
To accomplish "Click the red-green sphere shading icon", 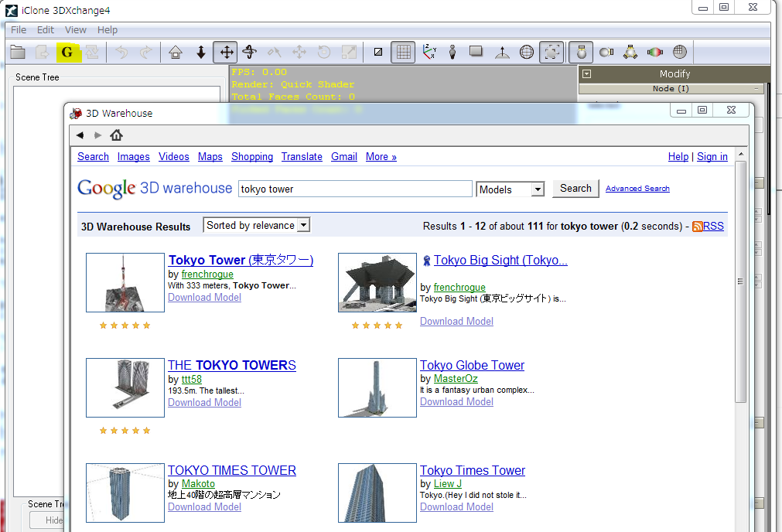I will (655, 52).
